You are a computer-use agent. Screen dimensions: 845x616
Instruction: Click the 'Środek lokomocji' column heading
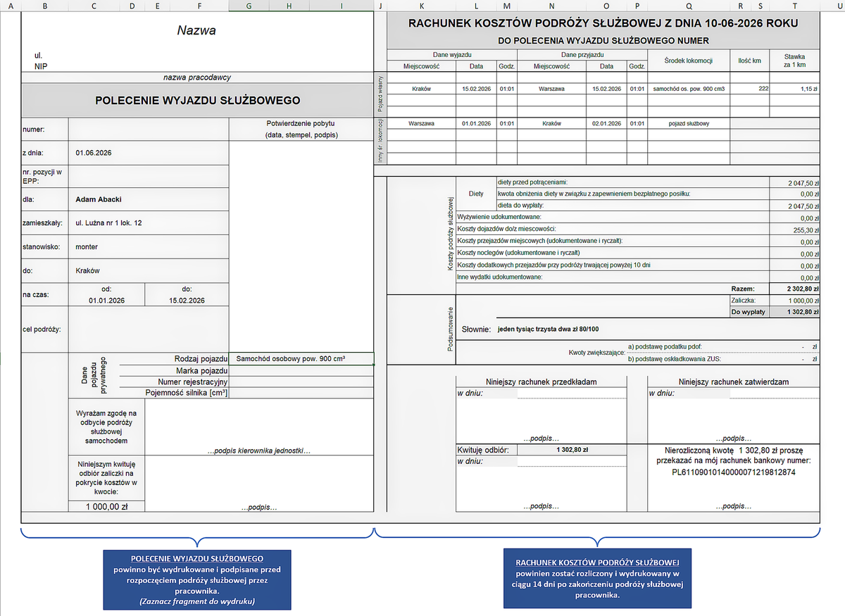(689, 61)
